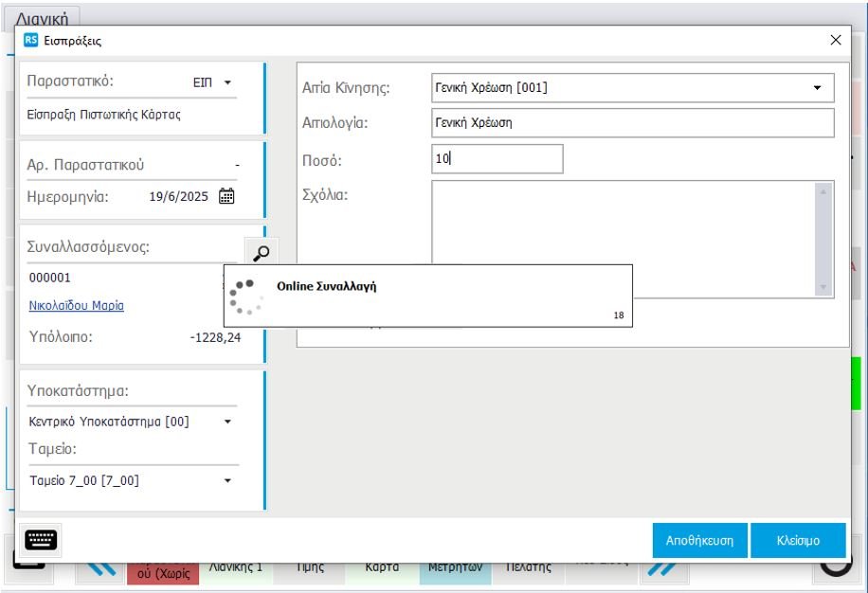The height and width of the screenshot is (593, 868).
Task: Expand the Υποκατάστημα dropdown
Action: 227,422
